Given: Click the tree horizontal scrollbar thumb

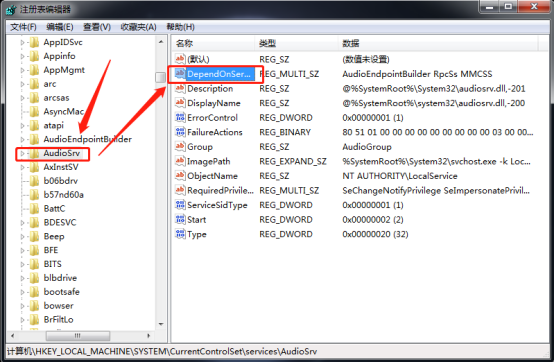Looking at the screenshot, I should (78, 335).
